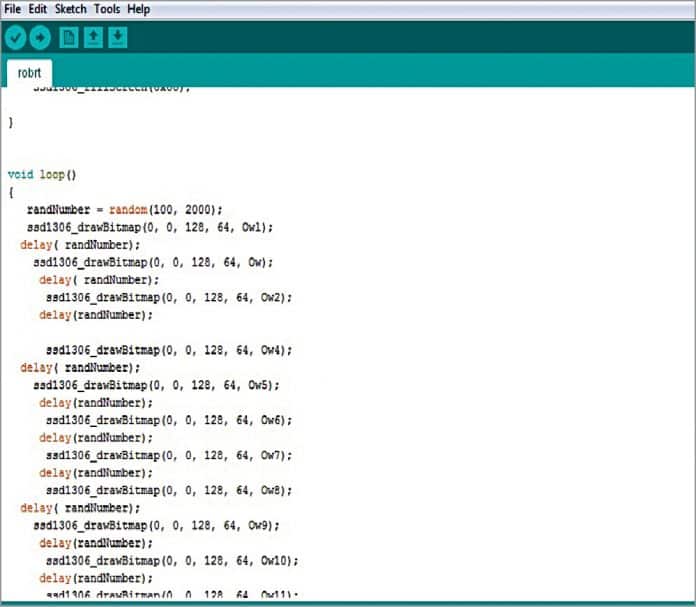Screen dimensions: 696x607
Task: Click the drawBitmap line ending with Ow9
Action: click(156, 525)
